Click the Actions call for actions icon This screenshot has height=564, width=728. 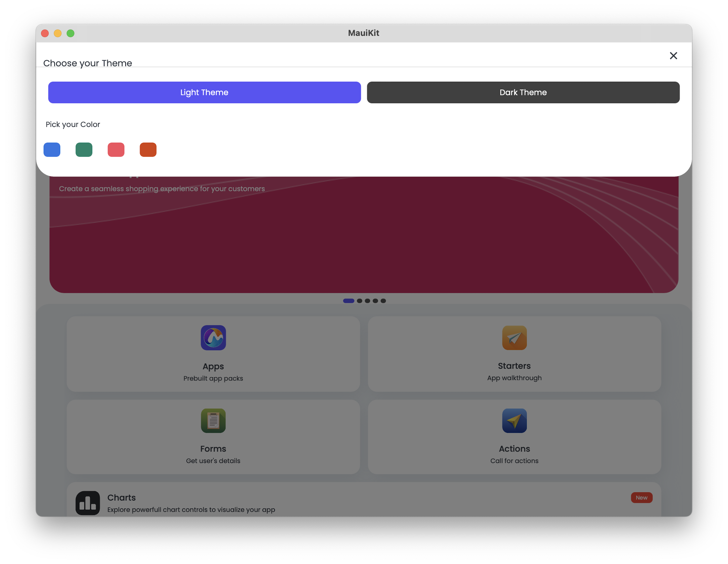[514, 420]
